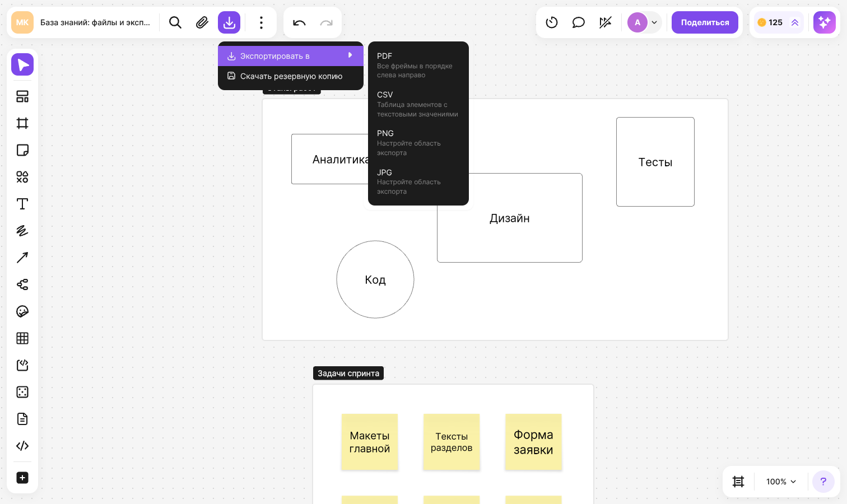
Task: Select the Код circle shape
Action: click(x=375, y=279)
